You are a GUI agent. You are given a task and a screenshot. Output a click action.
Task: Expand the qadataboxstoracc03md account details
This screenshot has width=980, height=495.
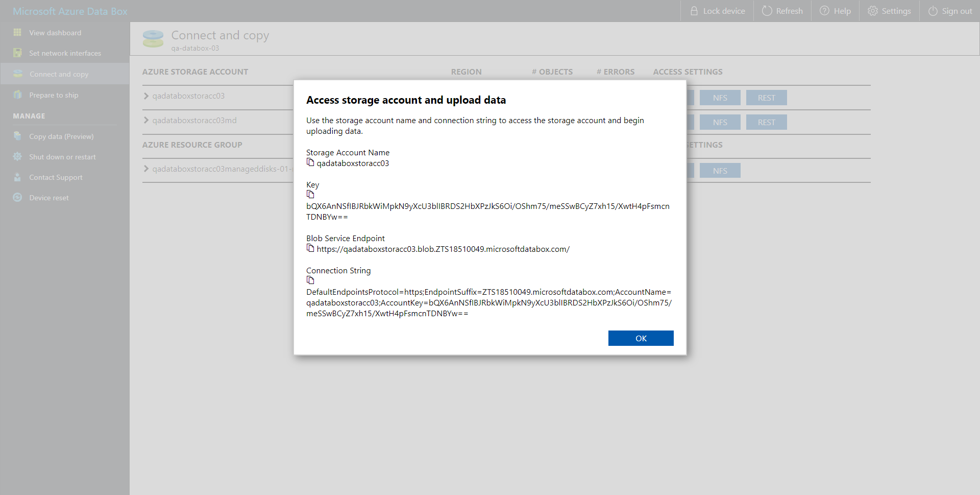146,120
